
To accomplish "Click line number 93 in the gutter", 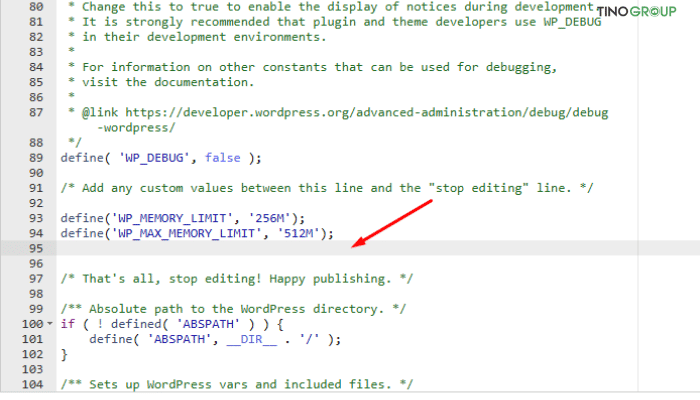I will click(36, 218).
